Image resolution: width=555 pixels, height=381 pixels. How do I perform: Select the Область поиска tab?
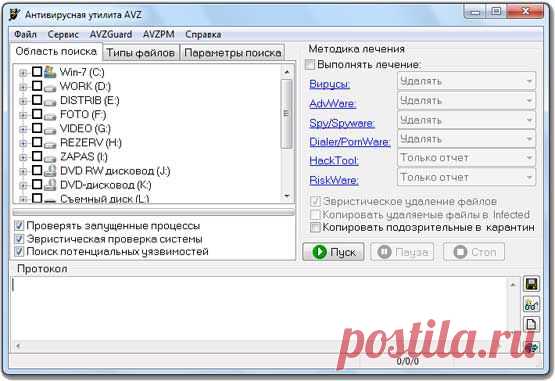pos(56,52)
